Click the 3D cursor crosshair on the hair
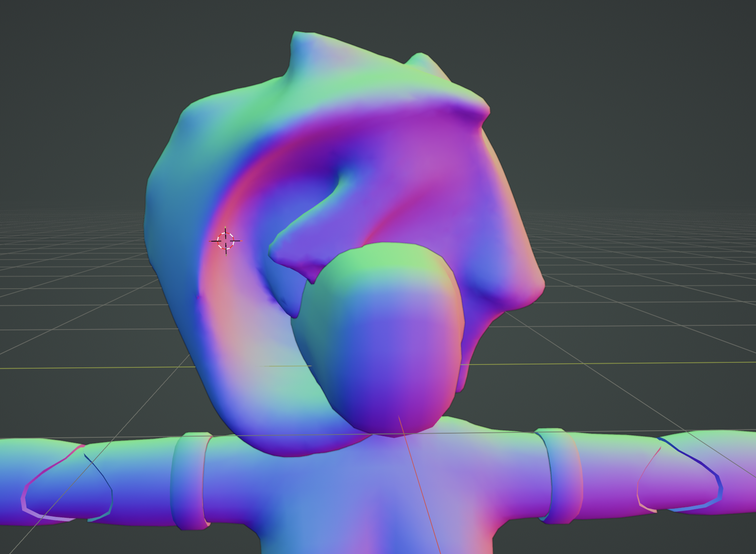756x554 pixels. [225, 241]
